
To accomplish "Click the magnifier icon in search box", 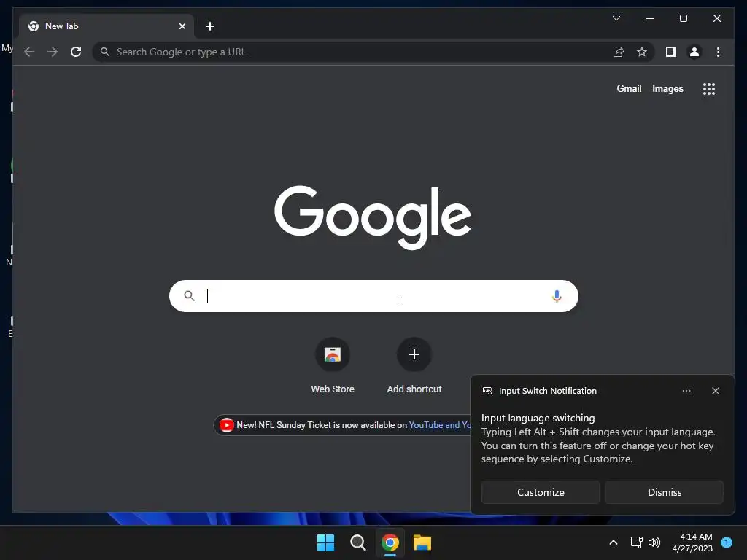I will [189, 296].
